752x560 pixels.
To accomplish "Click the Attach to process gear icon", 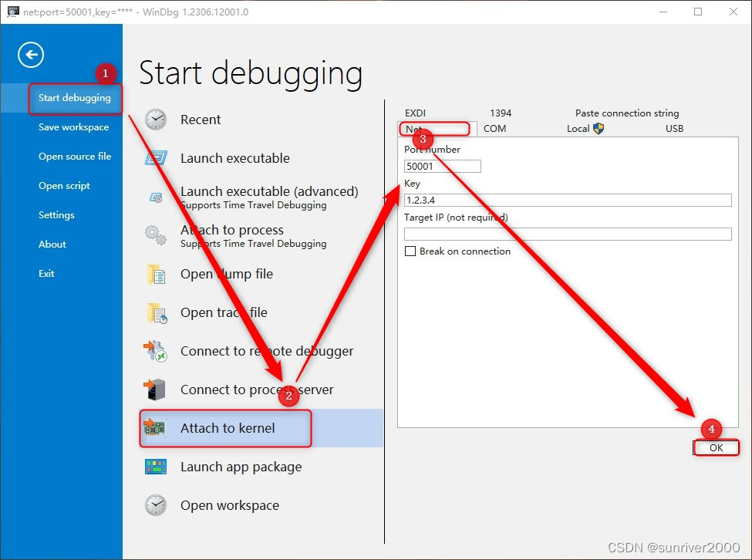I will (157, 235).
